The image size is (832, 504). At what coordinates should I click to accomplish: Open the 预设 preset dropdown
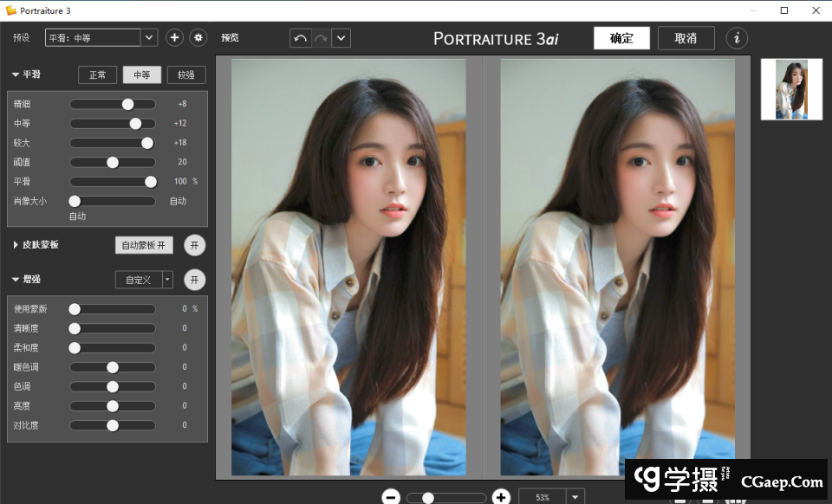pos(149,37)
